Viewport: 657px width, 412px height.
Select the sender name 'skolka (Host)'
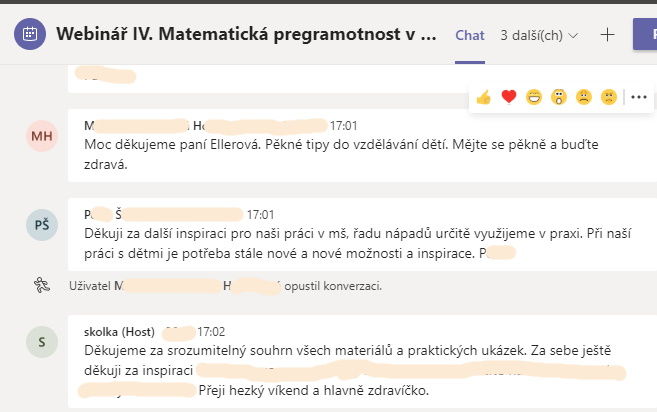[x=119, y=332]
